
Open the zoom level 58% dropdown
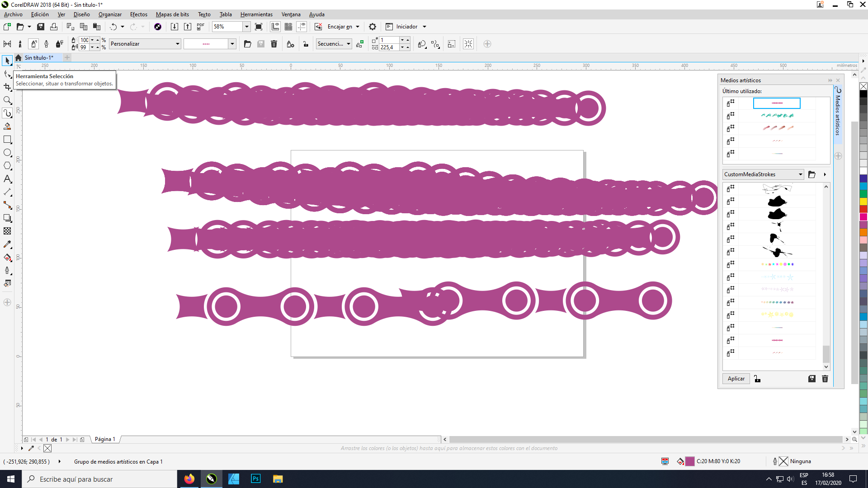pyautogui.click(x=246, y=27)
